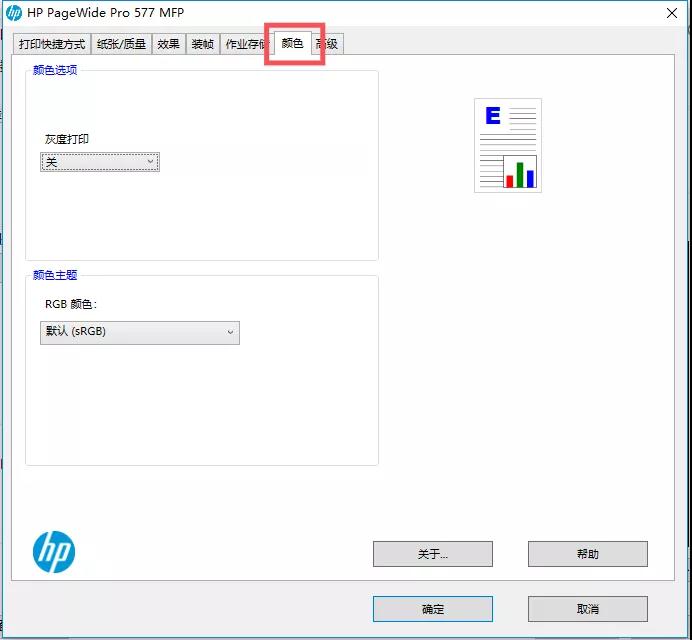Image resolution: width=692 pixels, height=640 pixels.
Task: Open 帮助 for this dialog
Action: point(587,554)
